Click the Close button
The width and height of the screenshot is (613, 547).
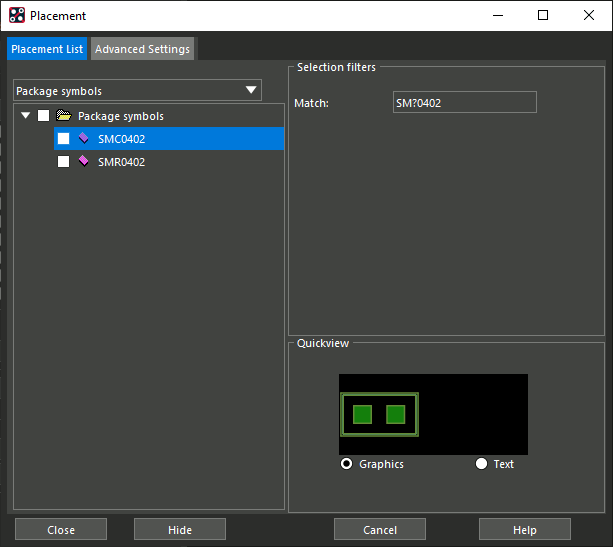tap(61, 529)
